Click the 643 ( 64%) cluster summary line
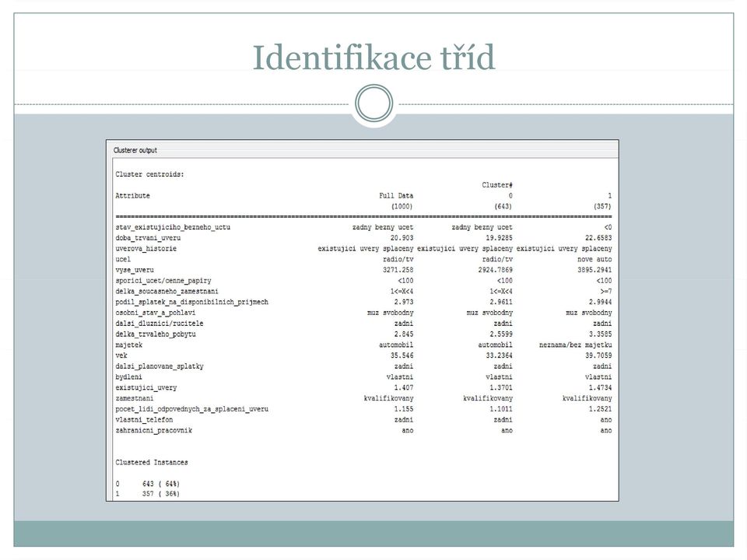Screen dimensions: 747x560 (x=148, y=484)
